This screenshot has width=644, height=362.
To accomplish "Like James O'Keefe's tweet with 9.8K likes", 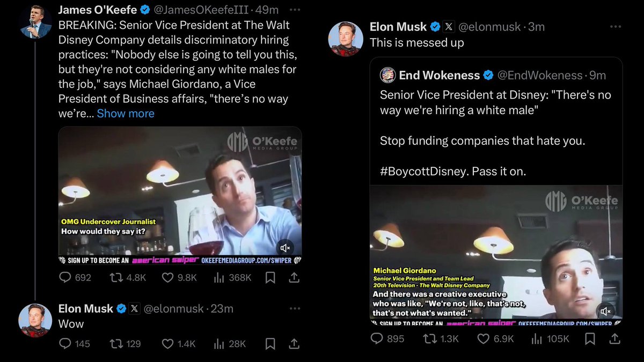I will 167,277.
